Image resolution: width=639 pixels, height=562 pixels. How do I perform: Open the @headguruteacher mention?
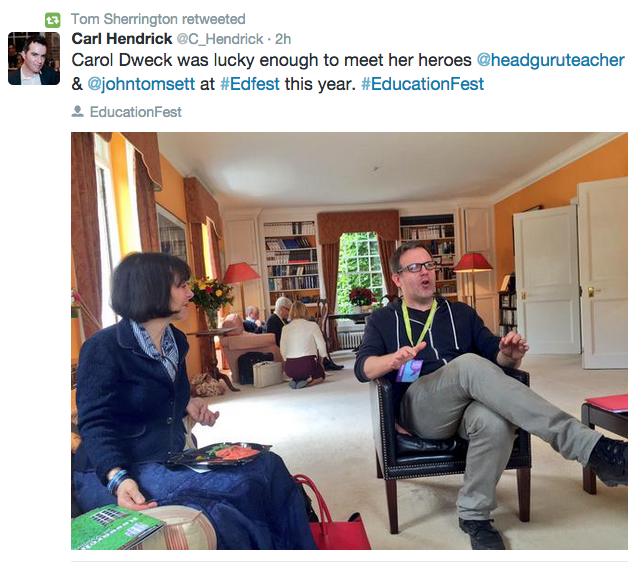(551, 60)
